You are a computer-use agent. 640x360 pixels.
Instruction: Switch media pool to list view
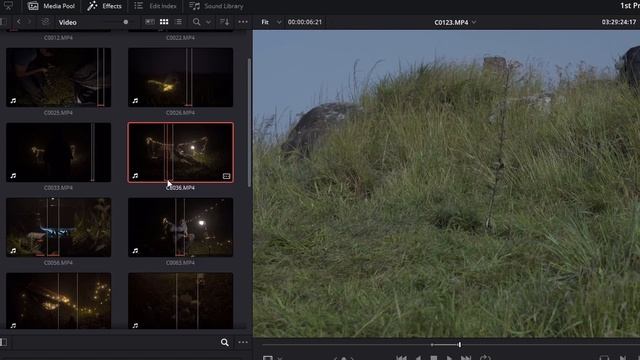178,22
